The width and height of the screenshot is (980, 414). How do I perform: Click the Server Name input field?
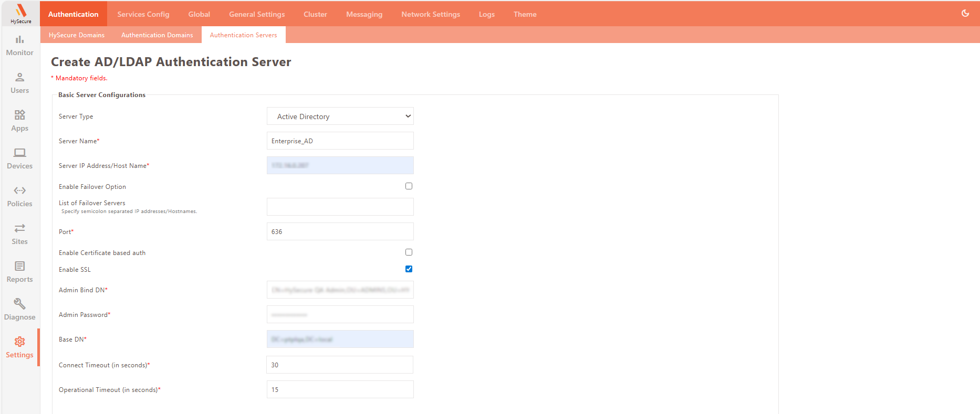340,141
